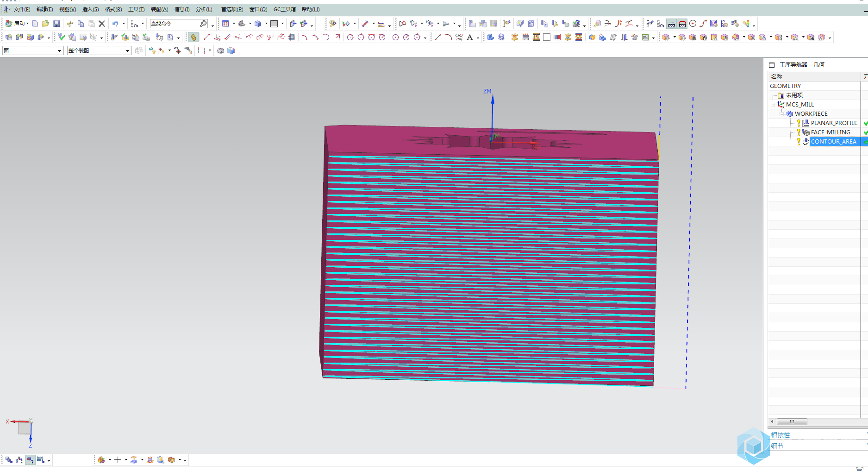
Task: Select the CONTOUR_AREA operation
Action: [x=834, y=142]
